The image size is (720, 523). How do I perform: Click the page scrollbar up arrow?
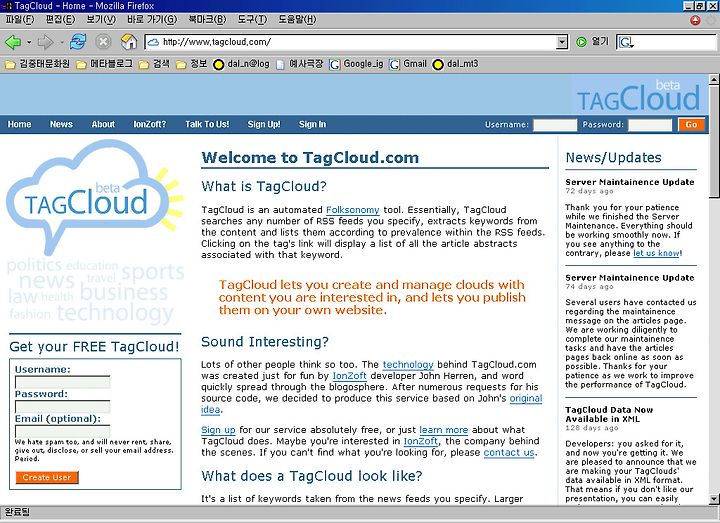pos(714,79)
